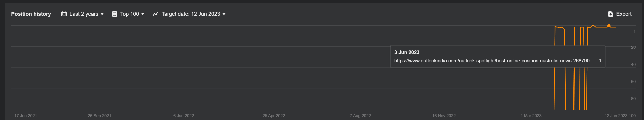Image resolution: width=644 pixels, height=120 pixels.
Task: Select the 6 Jan 2022 axis label
Action: click(x=183, y=116)
